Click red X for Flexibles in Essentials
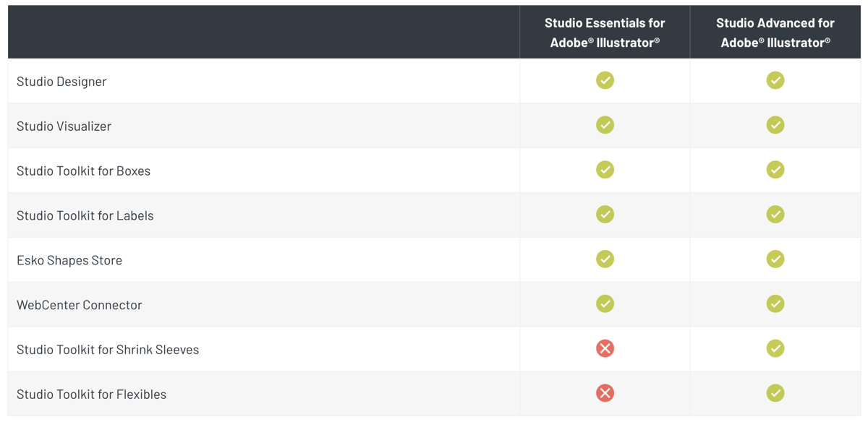 point(605,393)
